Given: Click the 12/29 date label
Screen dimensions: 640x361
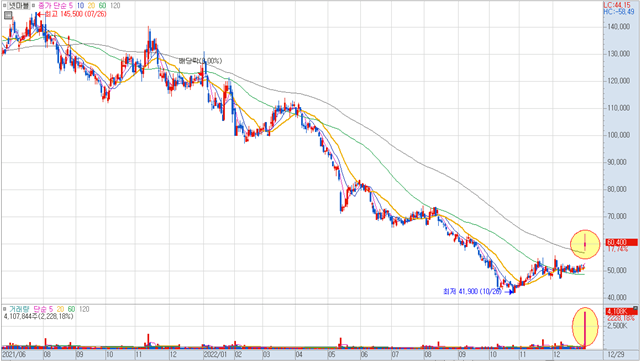Looking at the screenshot, I should [x=616, y=354].
